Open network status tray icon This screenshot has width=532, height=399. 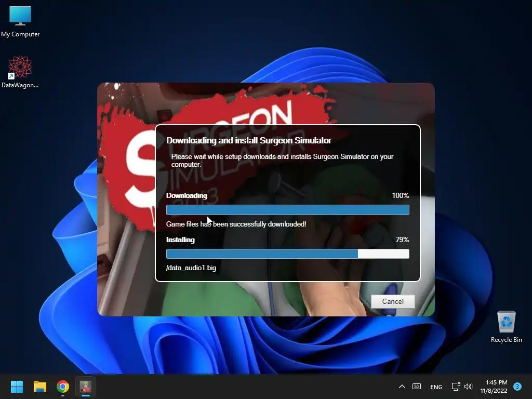click(x=456, y=387)
